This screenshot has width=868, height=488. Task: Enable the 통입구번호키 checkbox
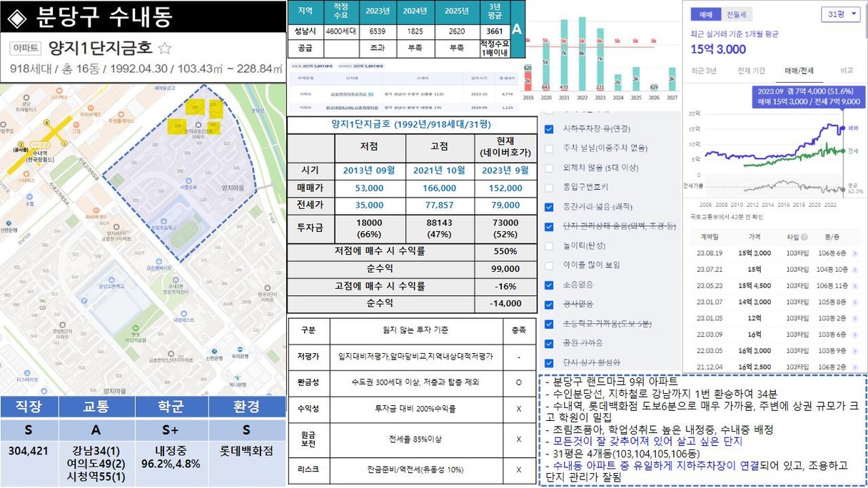549,188
